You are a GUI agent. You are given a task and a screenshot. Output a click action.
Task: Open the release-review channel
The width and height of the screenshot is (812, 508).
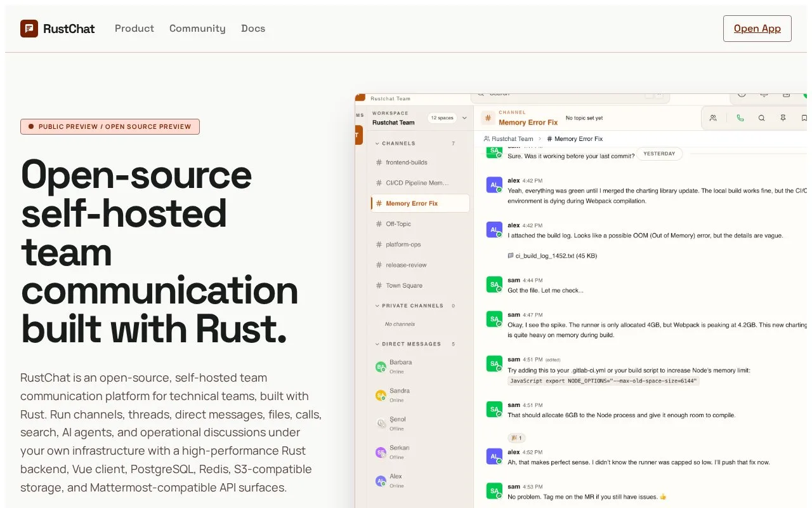pyautogui.click(x=420, y=265)
